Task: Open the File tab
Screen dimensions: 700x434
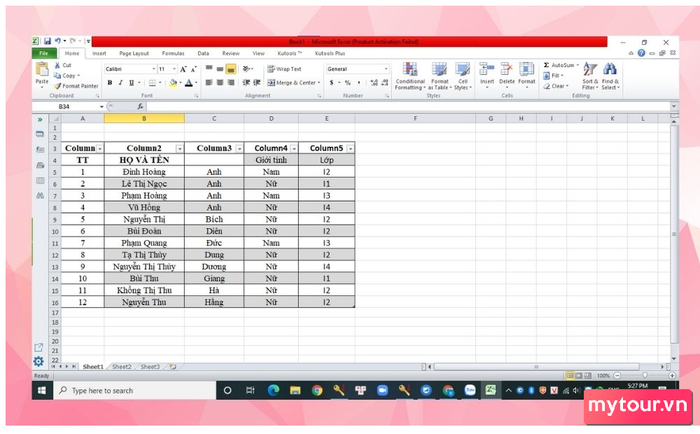Action: pyautogui.click(x=44, y=53)
